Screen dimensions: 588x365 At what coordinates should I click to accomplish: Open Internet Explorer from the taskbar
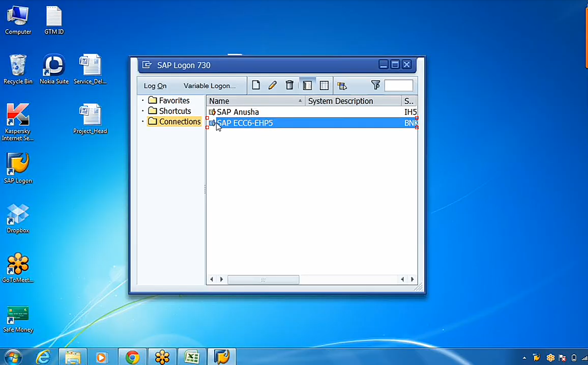(x=44, y=357)
